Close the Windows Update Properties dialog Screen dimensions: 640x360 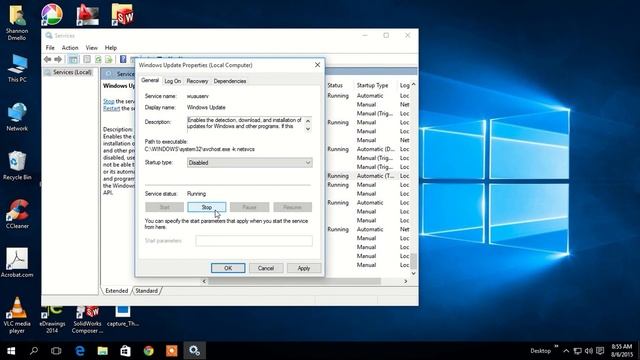click(x=317, y=65)
